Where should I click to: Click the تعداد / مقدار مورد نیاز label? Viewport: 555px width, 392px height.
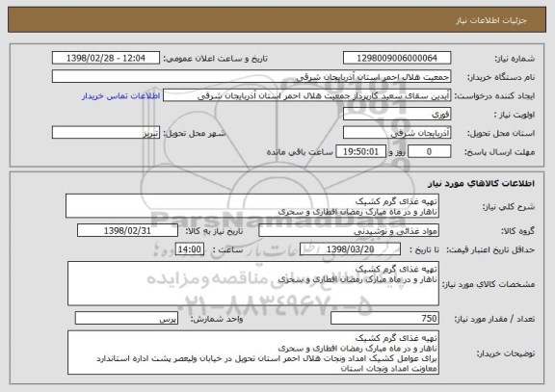[494, 319]
